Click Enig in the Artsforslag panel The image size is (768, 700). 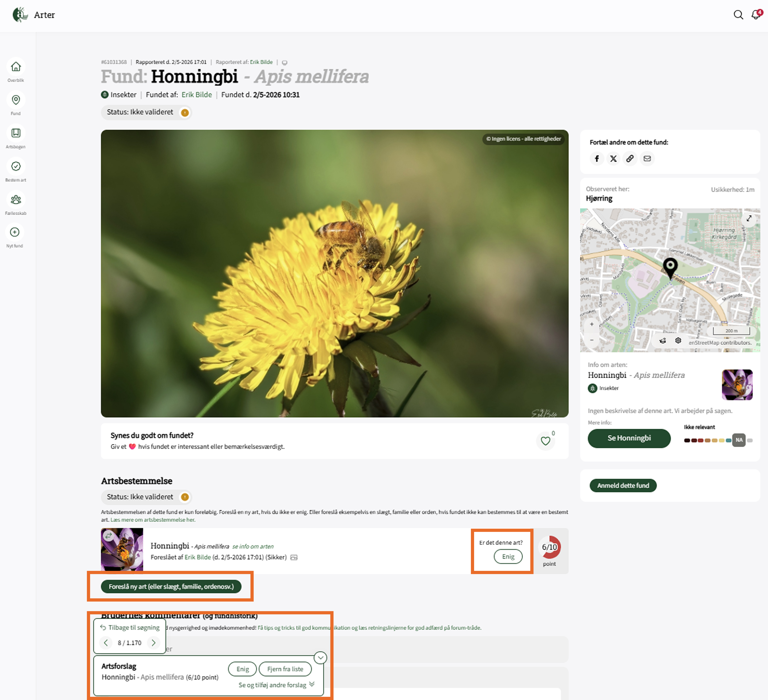(242, 669)
